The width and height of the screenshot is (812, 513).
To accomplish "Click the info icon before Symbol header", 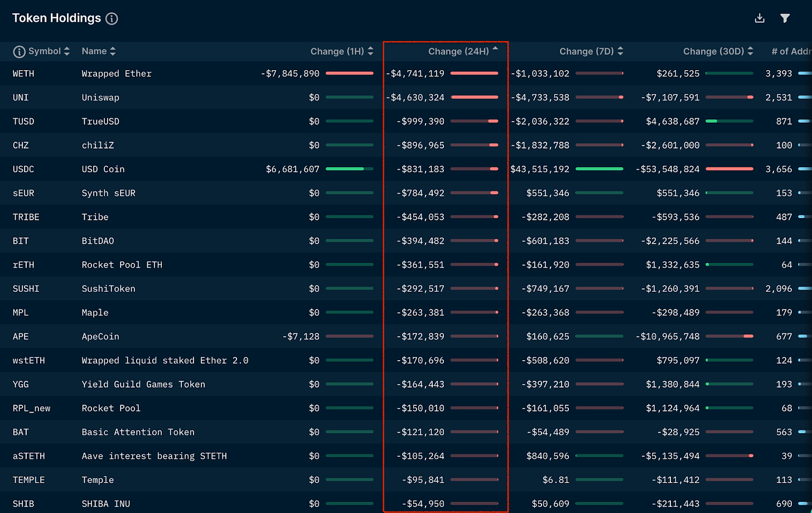I will coord(19,51).
